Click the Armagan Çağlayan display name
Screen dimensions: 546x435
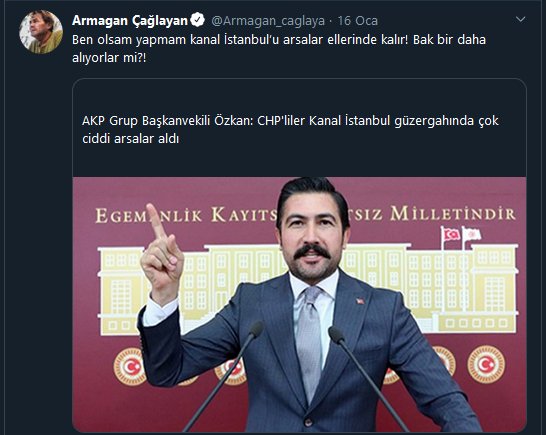point(130,21)
